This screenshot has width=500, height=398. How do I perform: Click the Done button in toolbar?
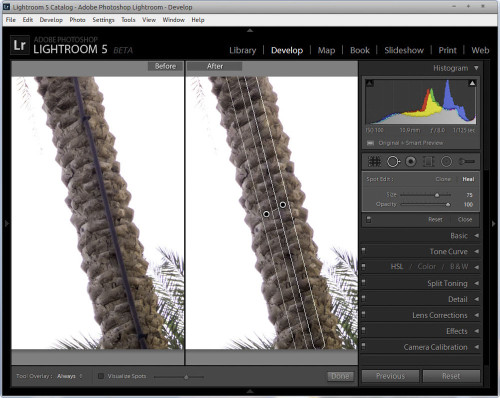click(340, 376)
